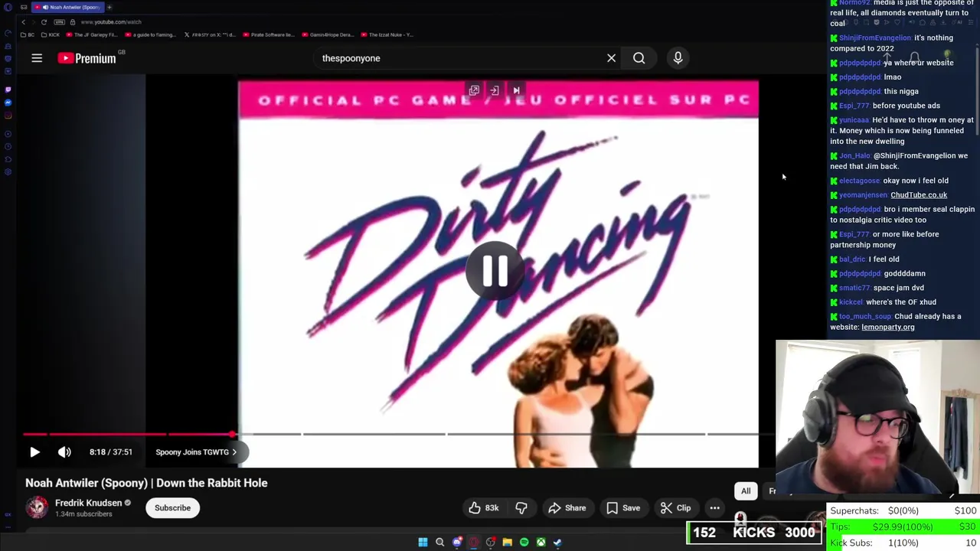The height and width of the screenshot is (551, 980).
Task: Open the Gamin4Hope bookmark
Action: pyautogui.click(x=328, y=34)
